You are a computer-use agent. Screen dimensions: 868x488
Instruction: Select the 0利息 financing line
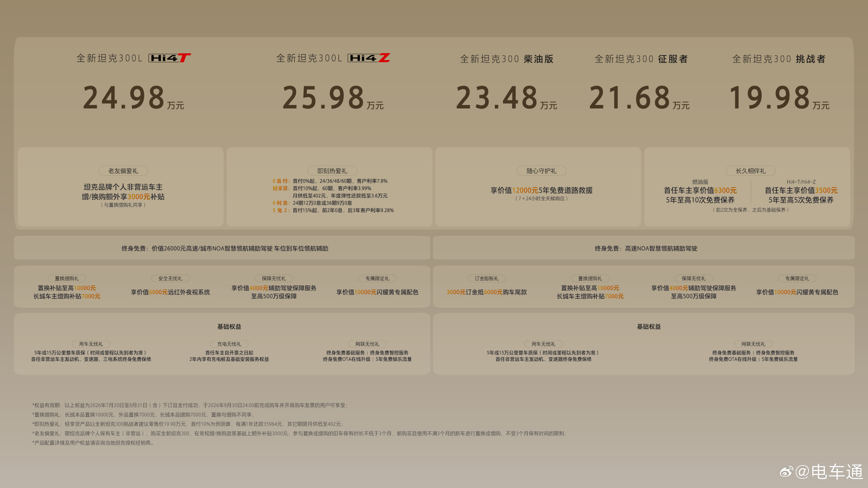click(x=312, y=203)
